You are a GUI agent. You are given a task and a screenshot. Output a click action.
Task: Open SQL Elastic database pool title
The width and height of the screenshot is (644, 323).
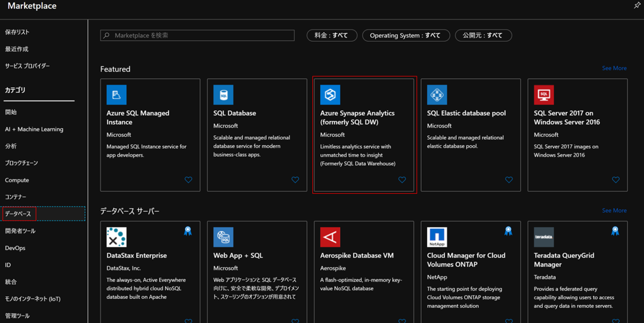[466, 113]
